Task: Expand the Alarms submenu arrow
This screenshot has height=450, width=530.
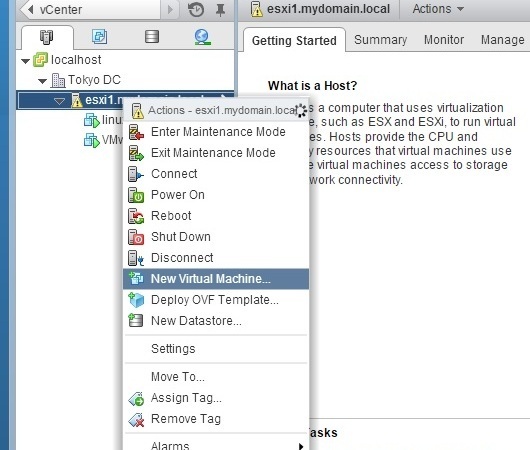Action: pyautogui.click(x=300, y=447)
